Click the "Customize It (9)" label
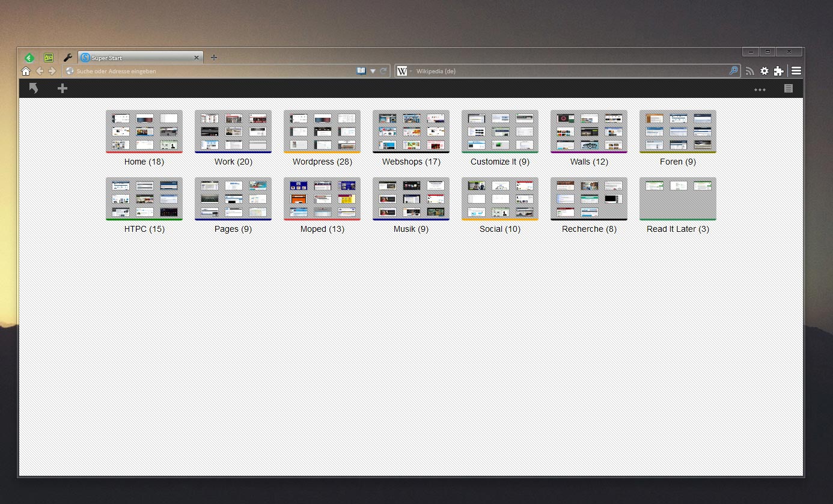 point(500,162)
